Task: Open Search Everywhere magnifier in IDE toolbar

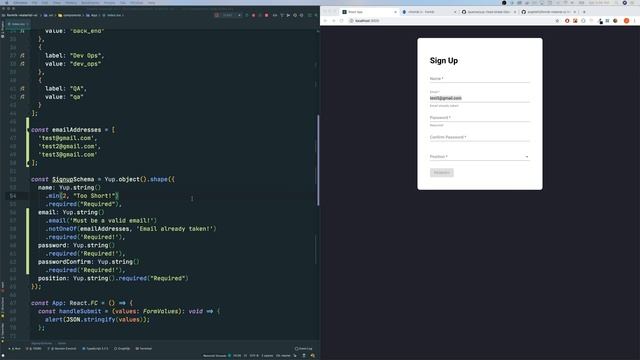Action: 316,15
